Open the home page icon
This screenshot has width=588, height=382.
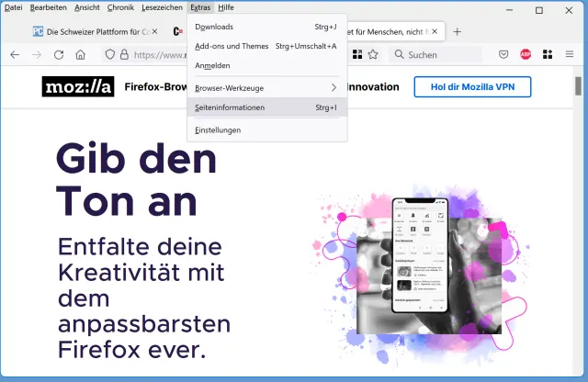(80, 55)
